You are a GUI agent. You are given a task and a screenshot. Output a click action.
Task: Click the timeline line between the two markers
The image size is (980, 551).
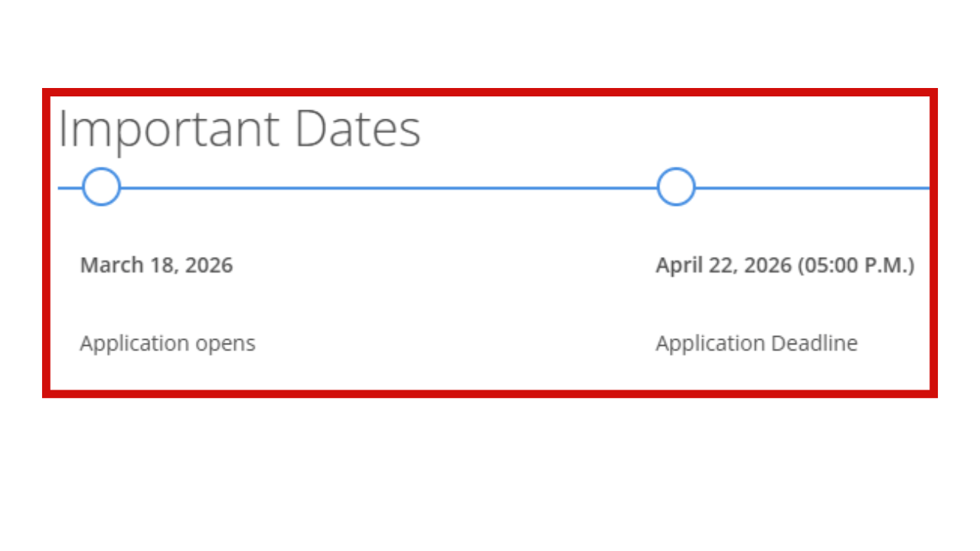tap(388, 187)
